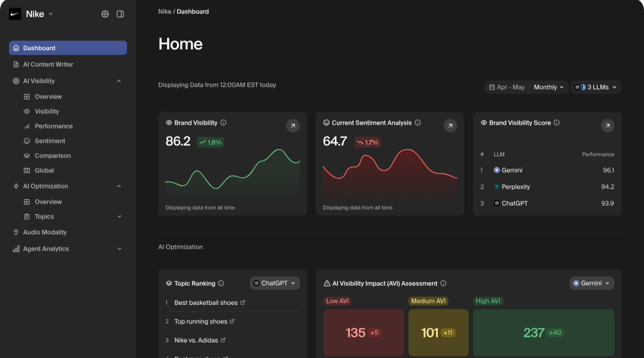Viewport: 644px width, 358px height.
Task: Open Overview under AI Optimization
Action: pos(48,202)
